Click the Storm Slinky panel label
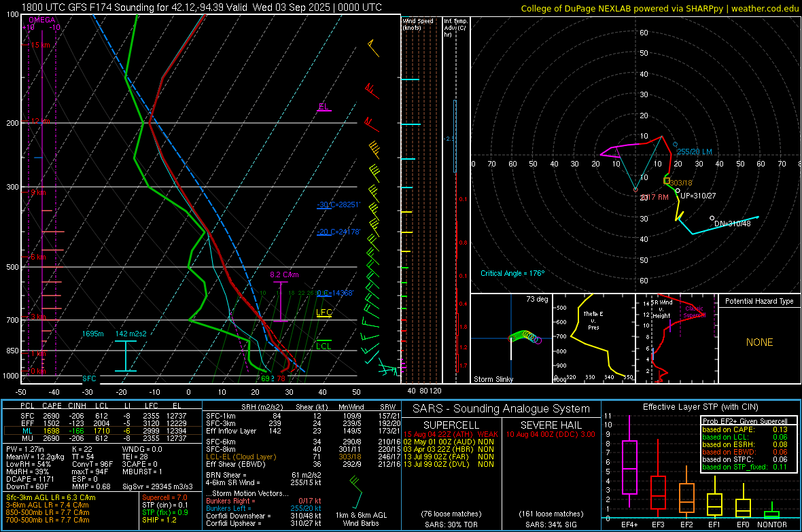Image resolution: width=802 pixels, height=532 pixels. tap(493, 379)
